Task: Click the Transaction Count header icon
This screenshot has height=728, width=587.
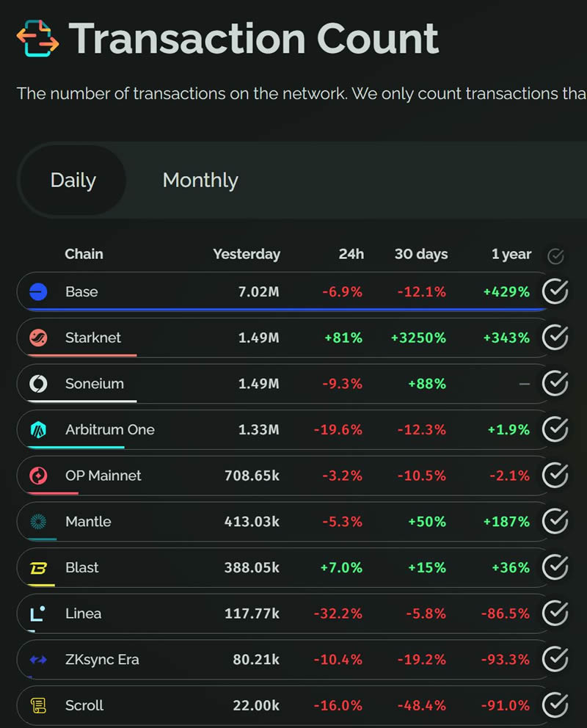Action: [x=37, y=39]
